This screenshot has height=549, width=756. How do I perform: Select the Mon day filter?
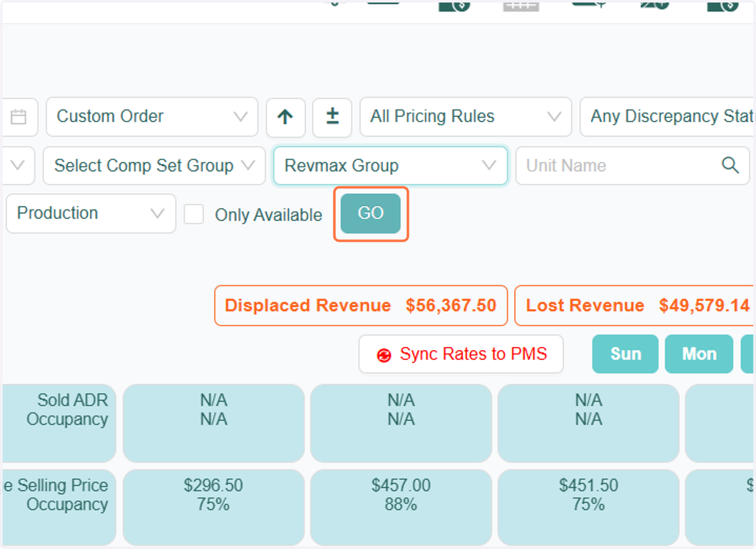[x=699, y=354]
